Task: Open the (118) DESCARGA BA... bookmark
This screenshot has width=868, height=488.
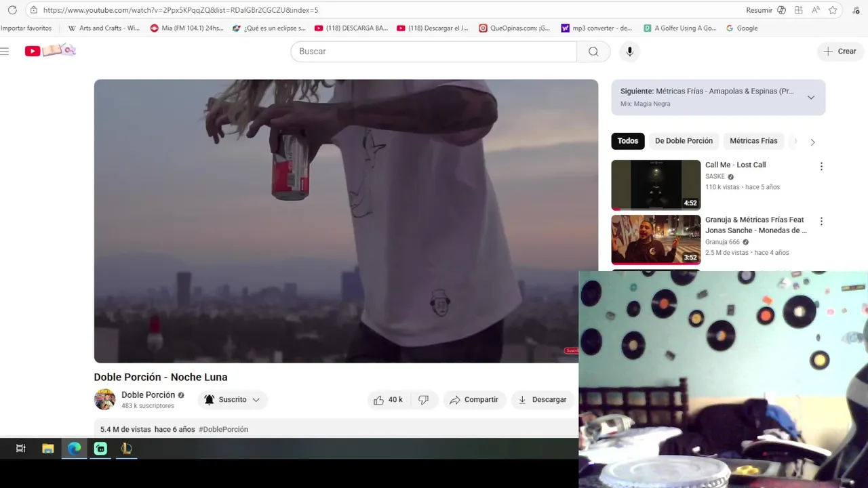Action: 351,28
